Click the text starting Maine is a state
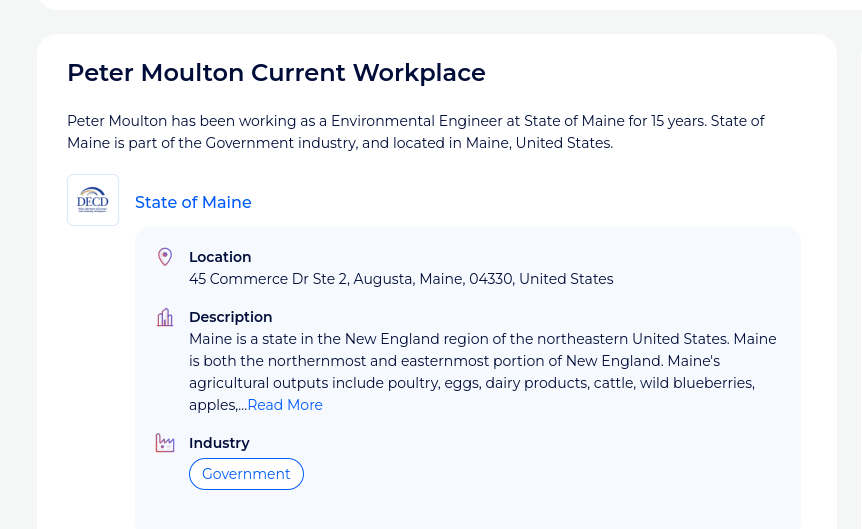 pyautogui.click(x=483, y=372)
